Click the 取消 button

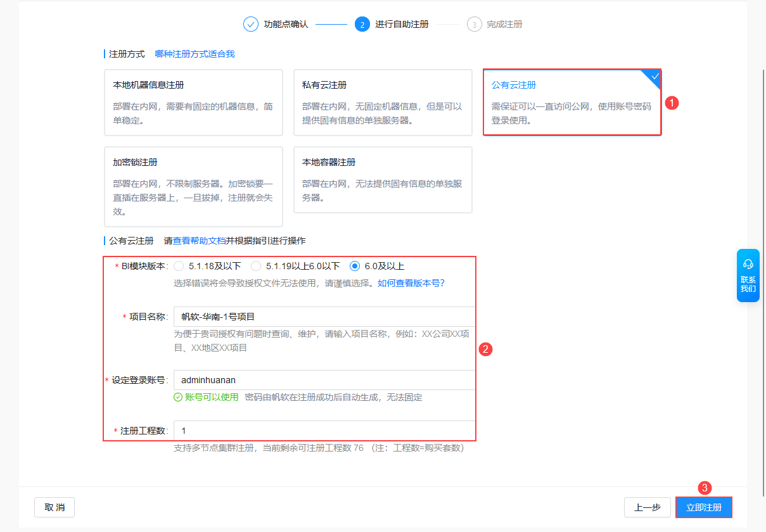coord(54,507)
